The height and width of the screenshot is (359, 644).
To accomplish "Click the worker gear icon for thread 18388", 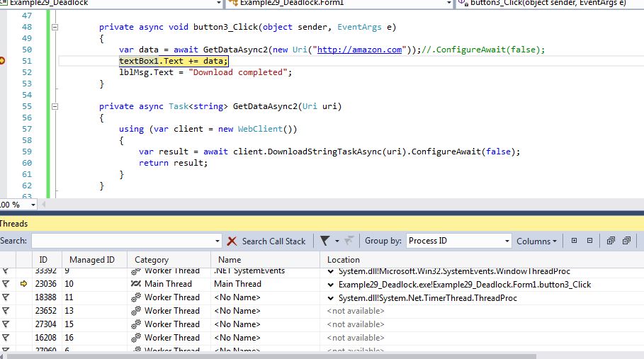I will pos(136,297).
